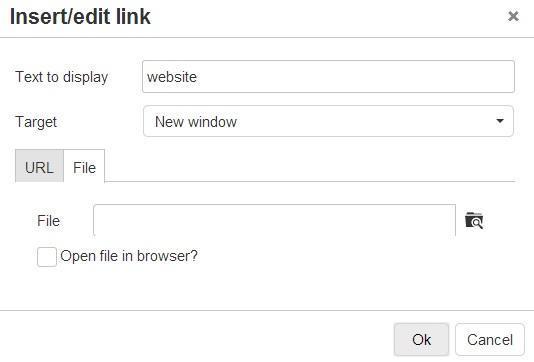
Task: Click into the empty File path field
Action: coord(274,220)
